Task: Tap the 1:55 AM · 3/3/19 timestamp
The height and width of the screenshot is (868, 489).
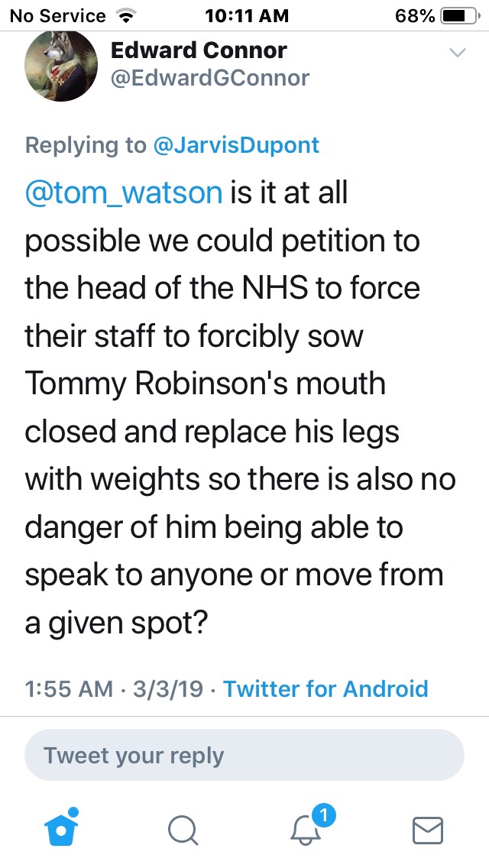Action: point(114,689)
